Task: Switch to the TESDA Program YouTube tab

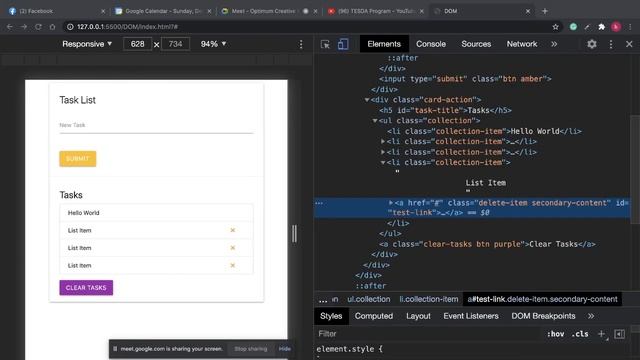Action: tap(375, 11)
